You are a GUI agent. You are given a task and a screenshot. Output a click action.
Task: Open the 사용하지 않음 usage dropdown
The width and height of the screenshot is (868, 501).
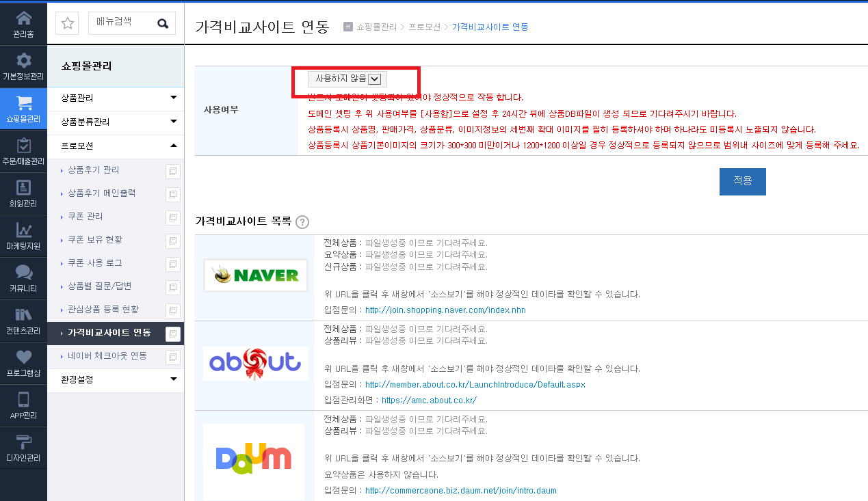pos(348,79)
